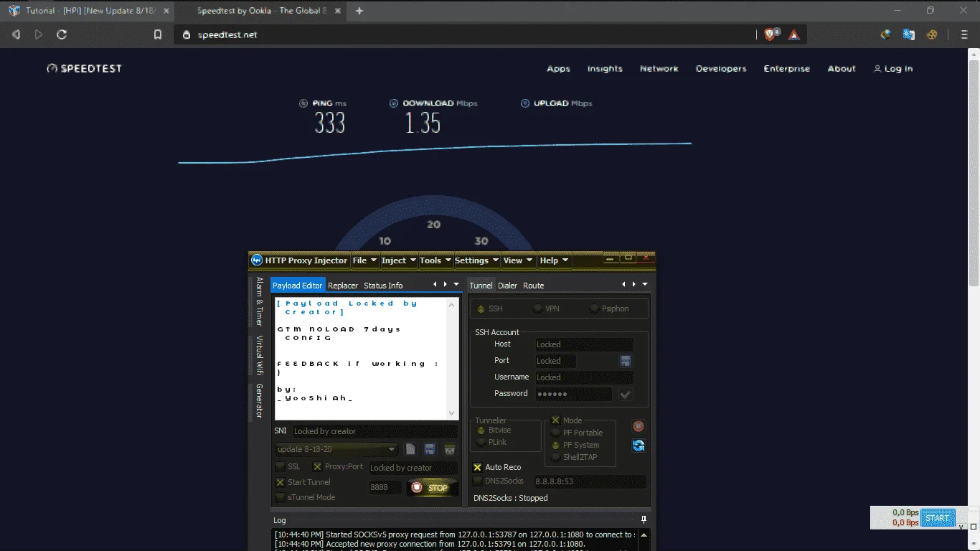Viewport: 980px width, 551px height.
Task: Click the blue refresh icon beside PF System
Action: click(638, 446)
